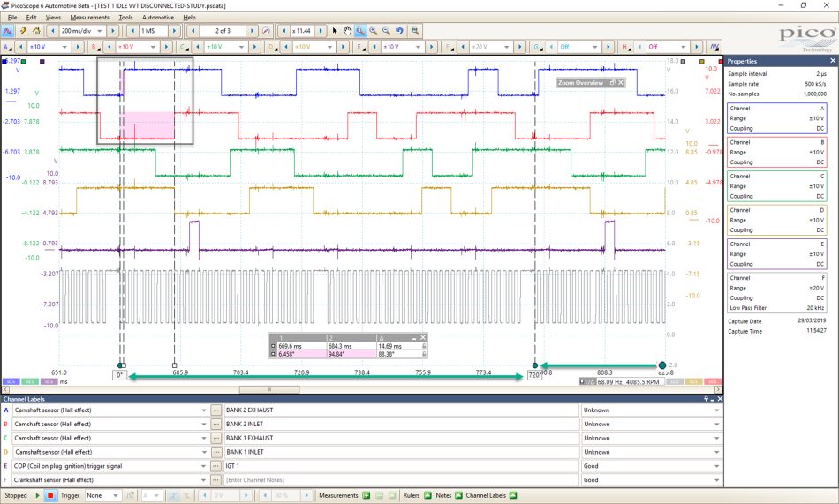This screenshot has width=839, height=504.
Task: Click the zoom-out magnifier icon
Action: tap(386, 31)
